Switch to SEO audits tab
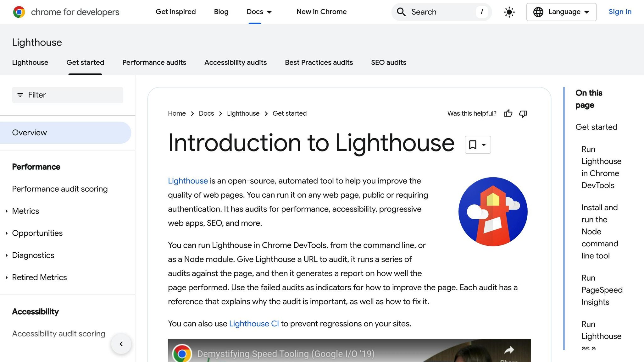The width and height of the screenshot is (644, 362). point(389,63)
